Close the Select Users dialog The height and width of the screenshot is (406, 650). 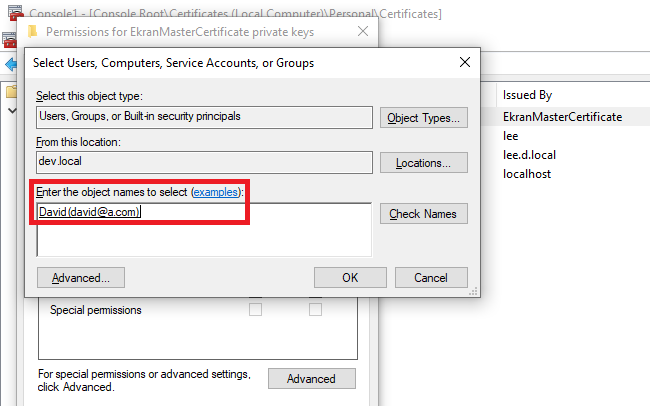point(464,62)
